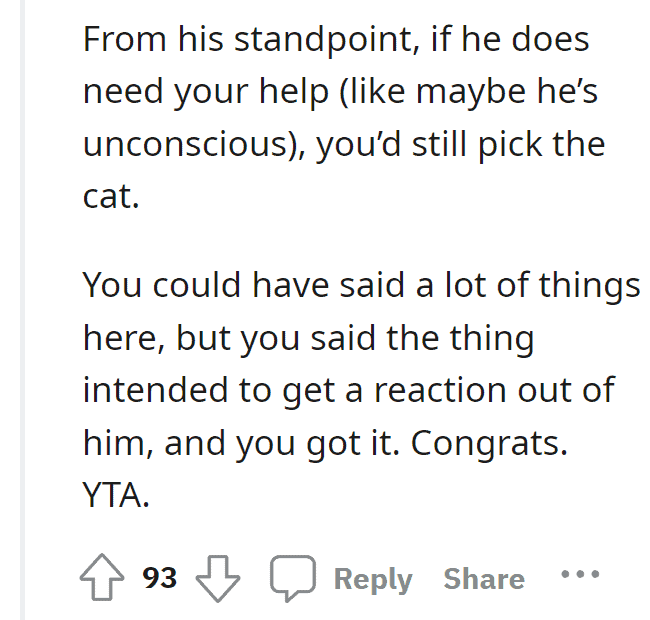Click the speech bubble reply icon
650x620 pixels.
pyautogui.click(x=293, y=578)
